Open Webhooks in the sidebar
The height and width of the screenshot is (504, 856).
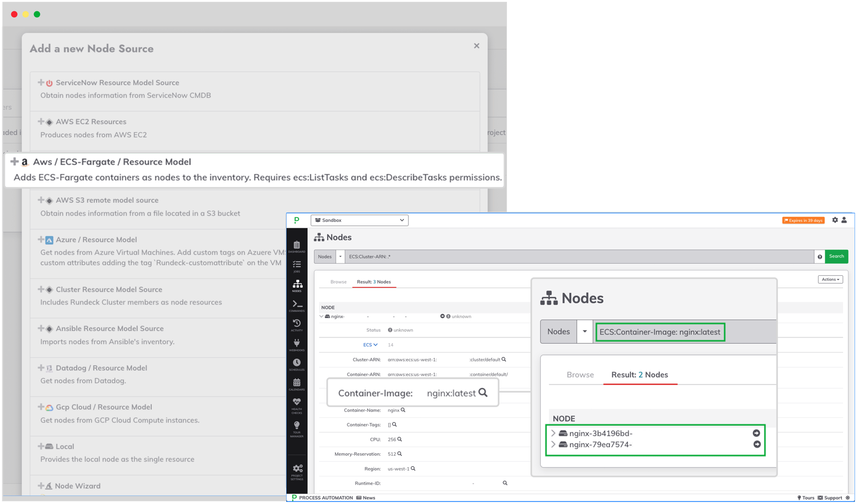coord(296,344)
